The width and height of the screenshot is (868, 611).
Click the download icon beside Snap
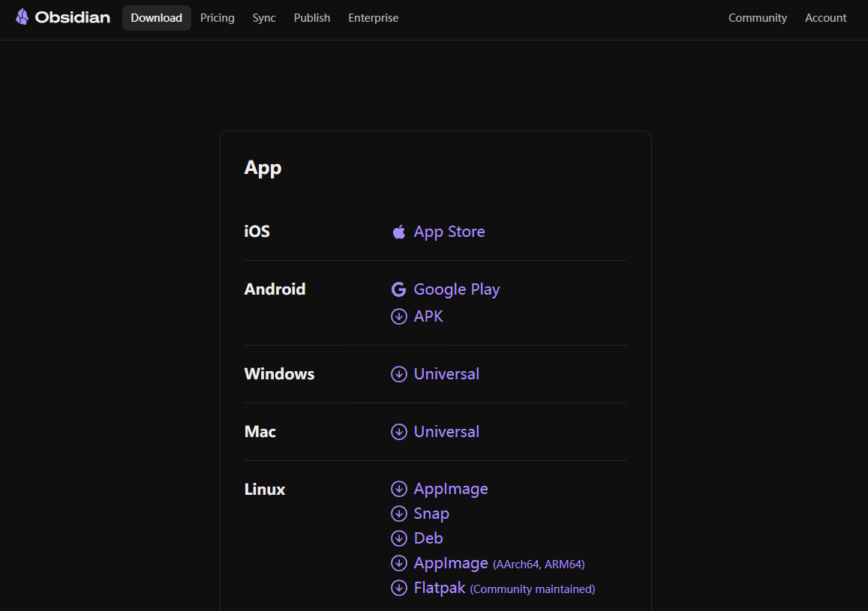(398, 514)
